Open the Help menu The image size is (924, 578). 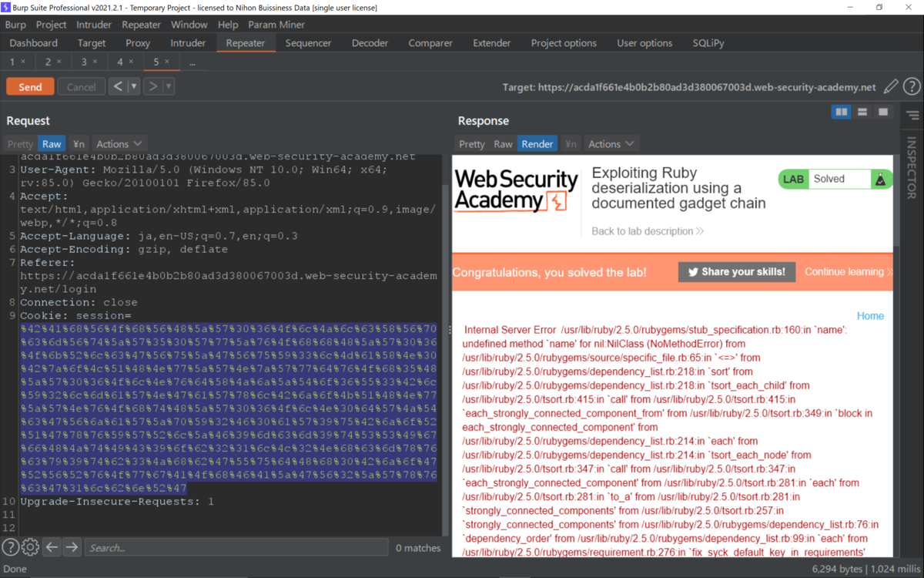[x=228, y=25]
